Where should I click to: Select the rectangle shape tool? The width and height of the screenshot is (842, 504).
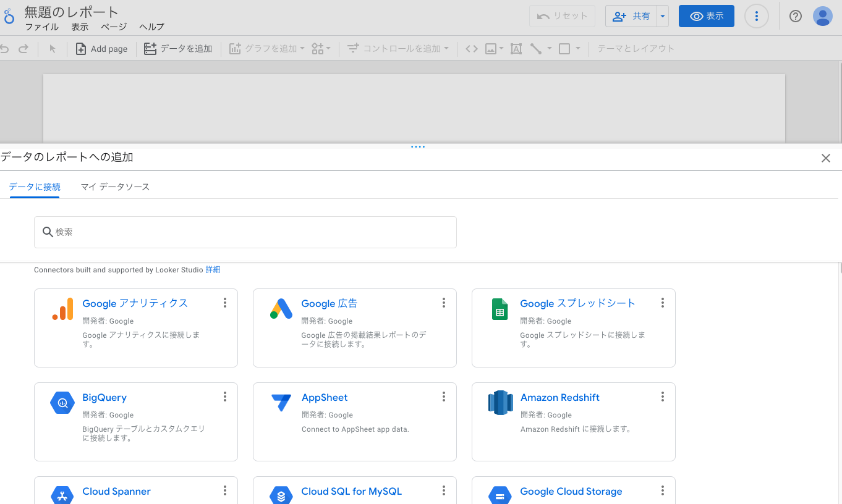pos(564,49)
